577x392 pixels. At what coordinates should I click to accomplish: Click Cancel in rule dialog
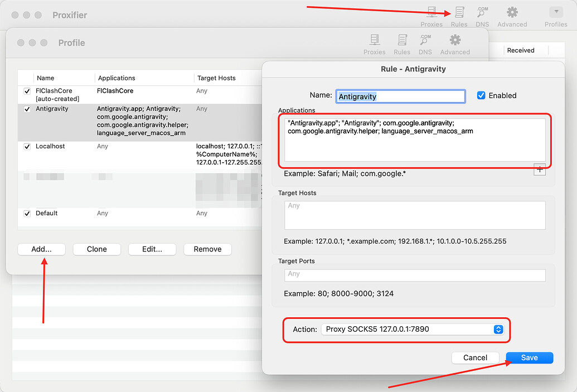point(475,358)
